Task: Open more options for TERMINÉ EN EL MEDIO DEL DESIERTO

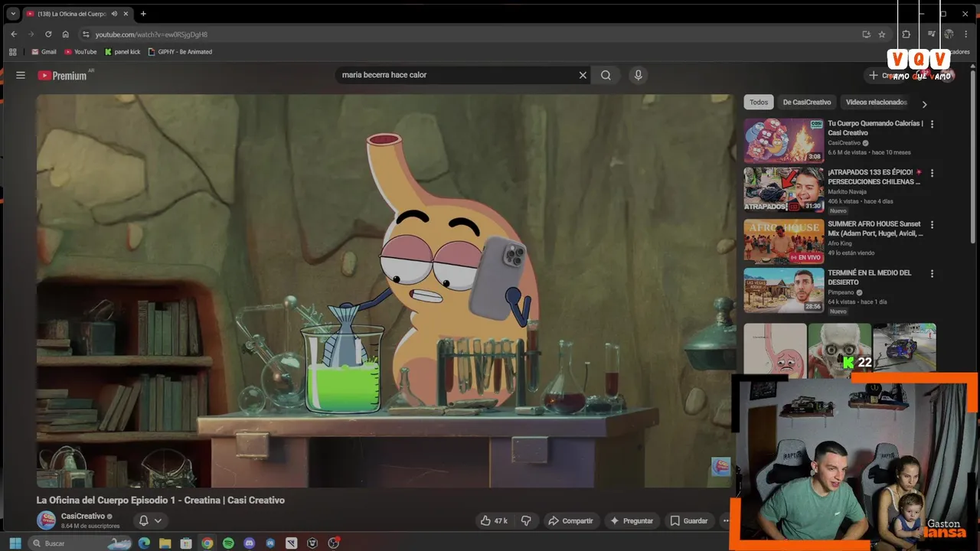Action: [x=932, y=273]
